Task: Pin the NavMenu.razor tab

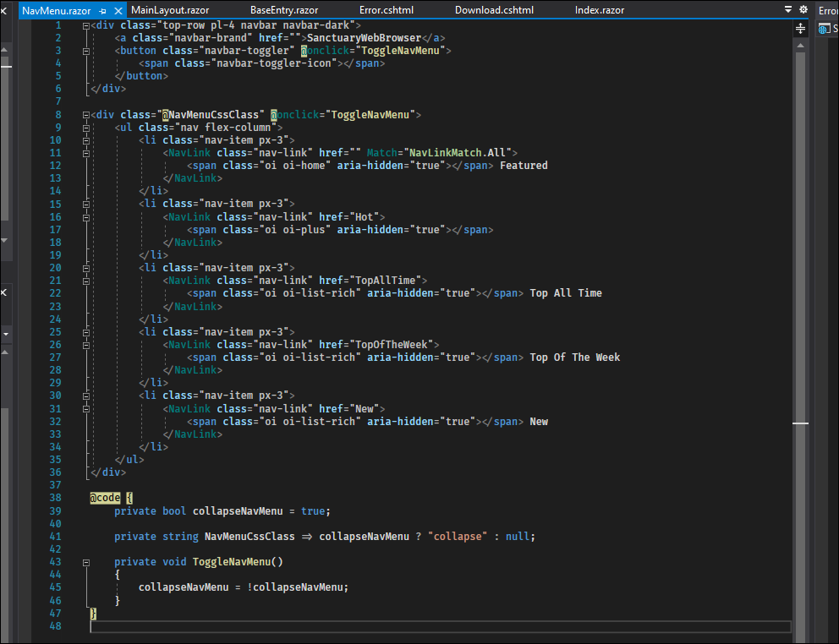Action: pos(102,10)
